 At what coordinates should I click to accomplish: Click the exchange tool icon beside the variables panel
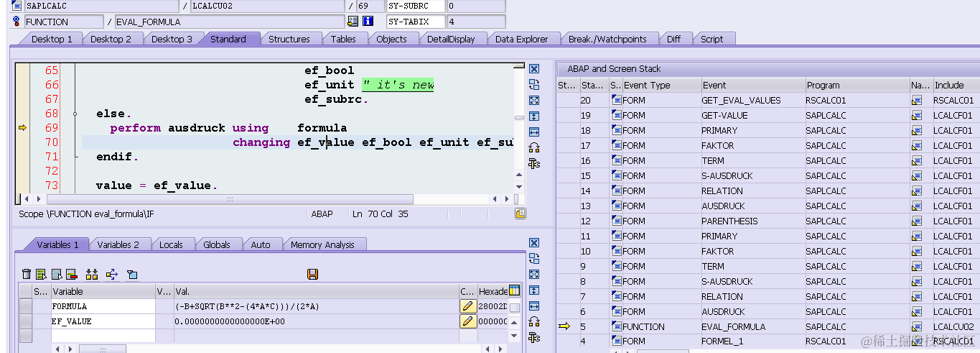click(x=533, y=259)
